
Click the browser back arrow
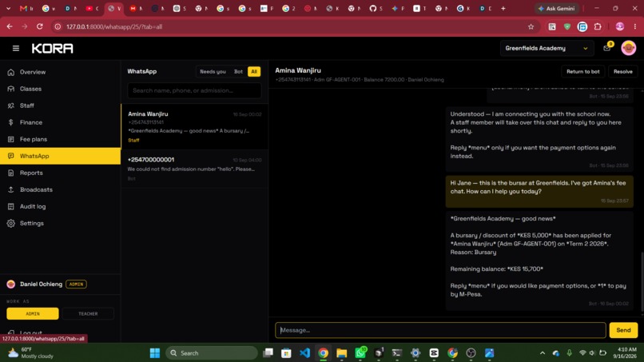pyautogui.click(x=10, y=26)
